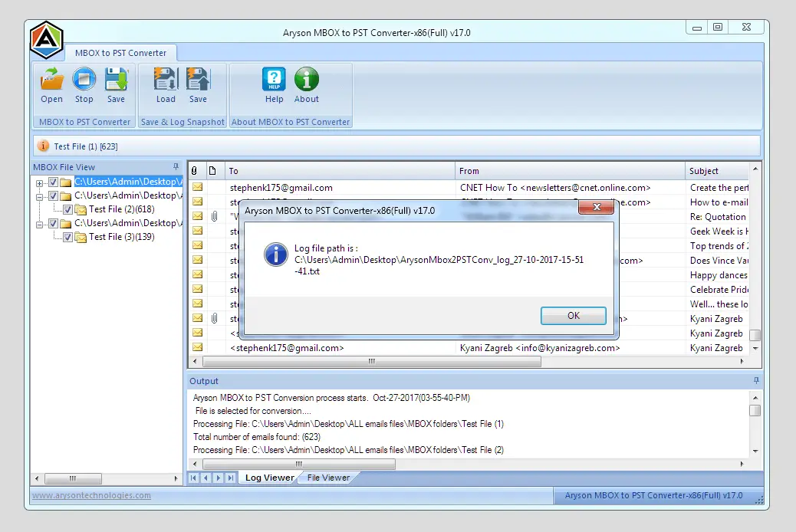Click the attachment column header icon
This screenshot has width=796, height=532.
194,171
